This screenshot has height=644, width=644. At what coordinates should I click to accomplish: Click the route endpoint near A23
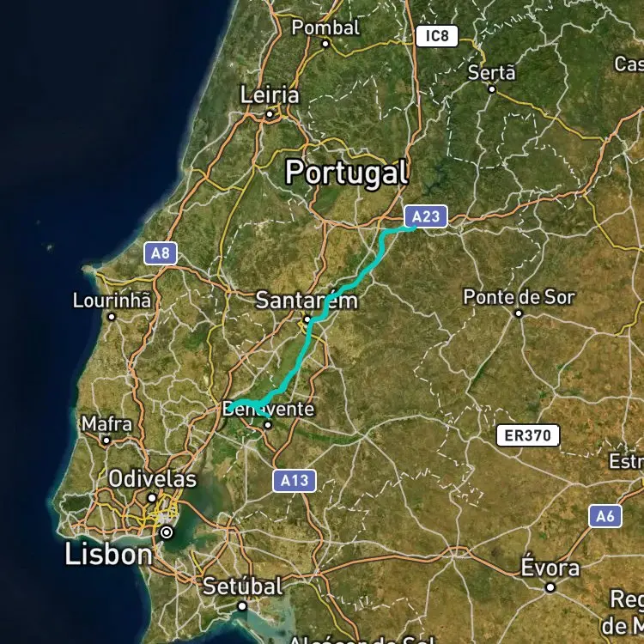[415, 228]
